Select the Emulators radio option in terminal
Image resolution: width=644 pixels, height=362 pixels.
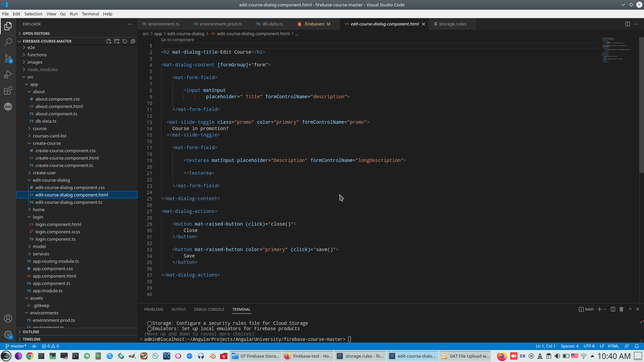tap(150, 329)
